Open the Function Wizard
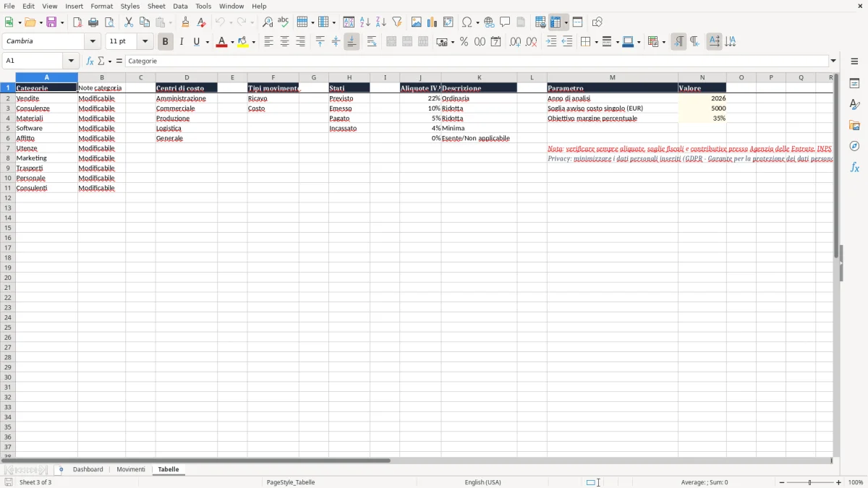 point(90,61)
